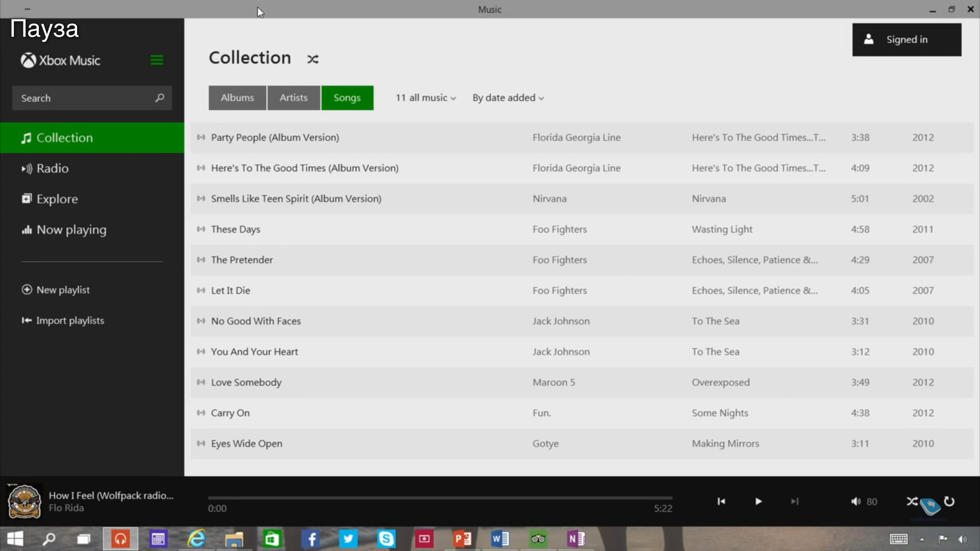Screen dimensions: 980x551
Task: Click album 'Wasting Light'
Action: pos(722,229)
